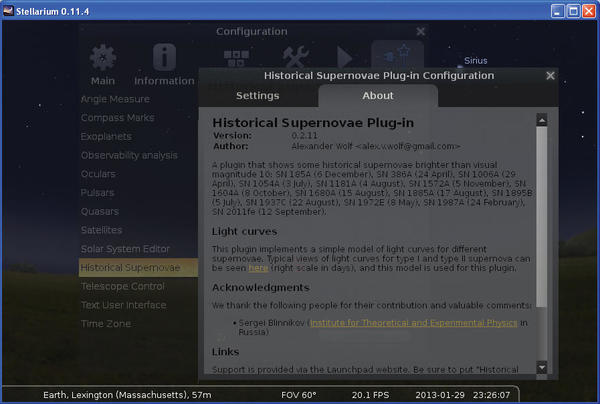Viewport: 600px width, 404px height.
Task: Click the location Earth, Lexington (Massachusetts), 57m
Action: [127, 395]
